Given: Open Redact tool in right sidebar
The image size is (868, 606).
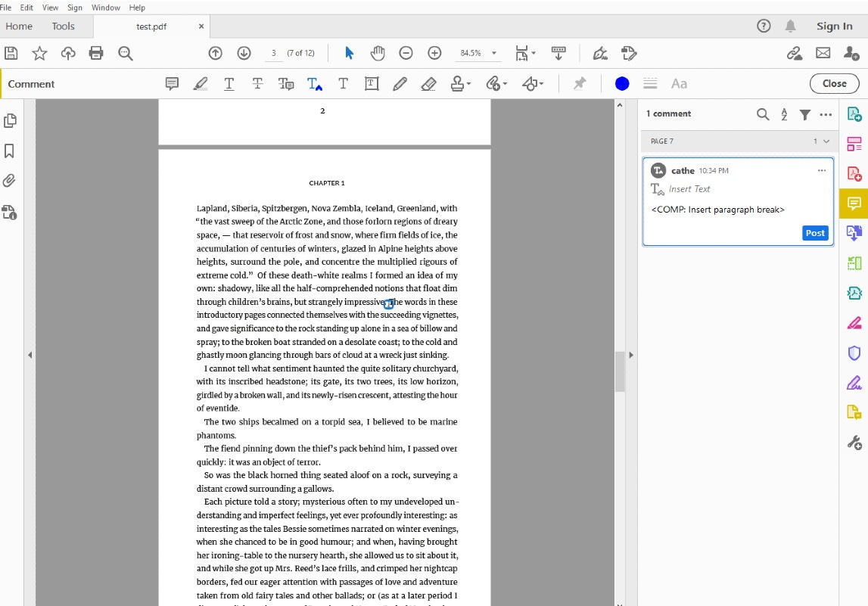Looking at the screenshot, I should pos(854,322).
